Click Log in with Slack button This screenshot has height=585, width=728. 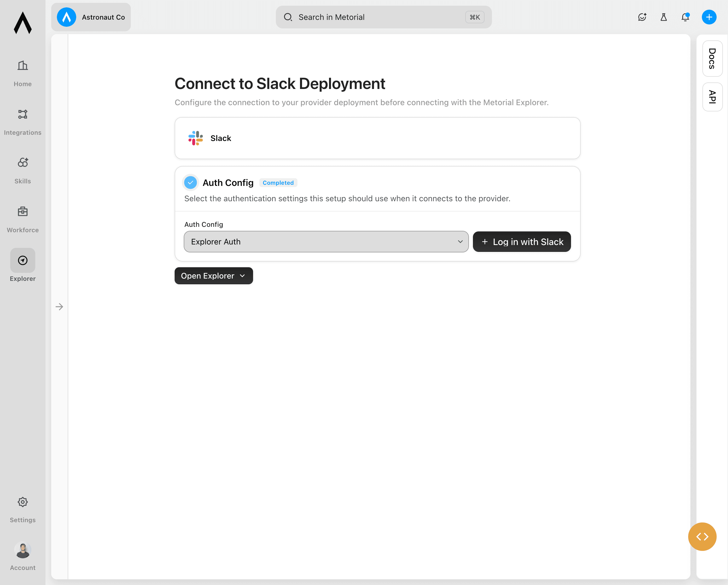point(522,242)
